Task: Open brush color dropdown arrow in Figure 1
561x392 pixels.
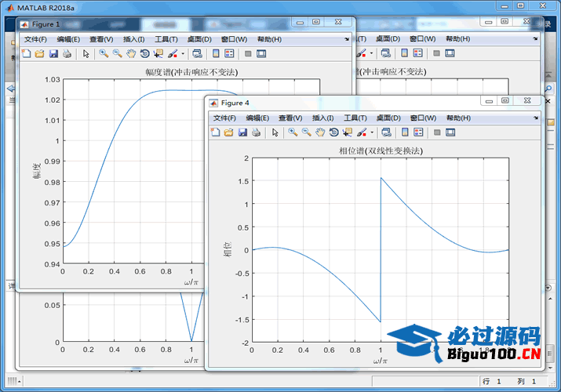Action: 183,54
